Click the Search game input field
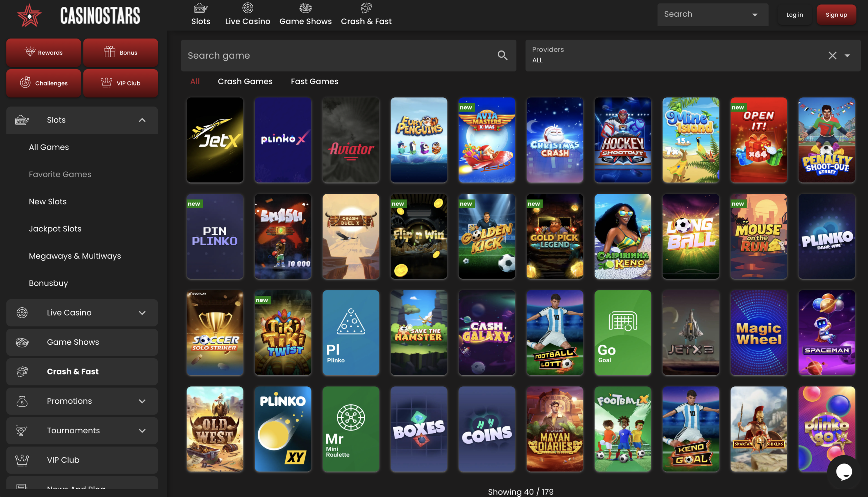The image size is (868, 497). coord(338,56)
